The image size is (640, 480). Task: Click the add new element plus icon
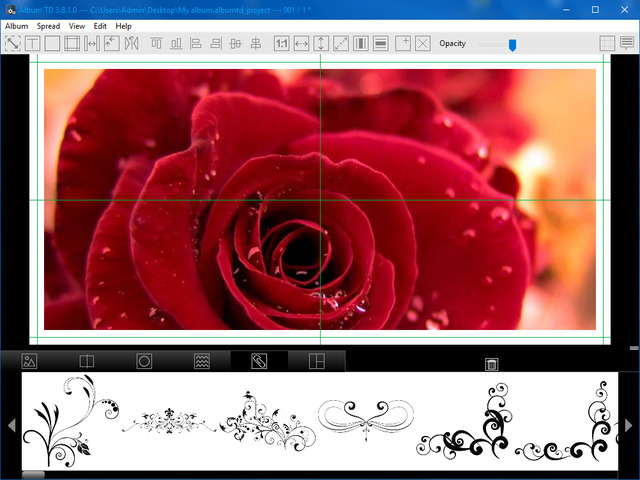point(402,44)
